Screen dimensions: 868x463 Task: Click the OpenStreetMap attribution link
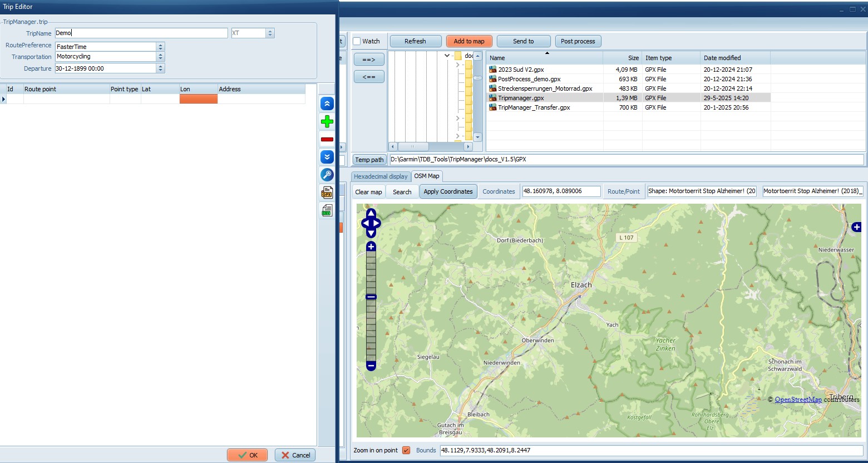[798, 400]
